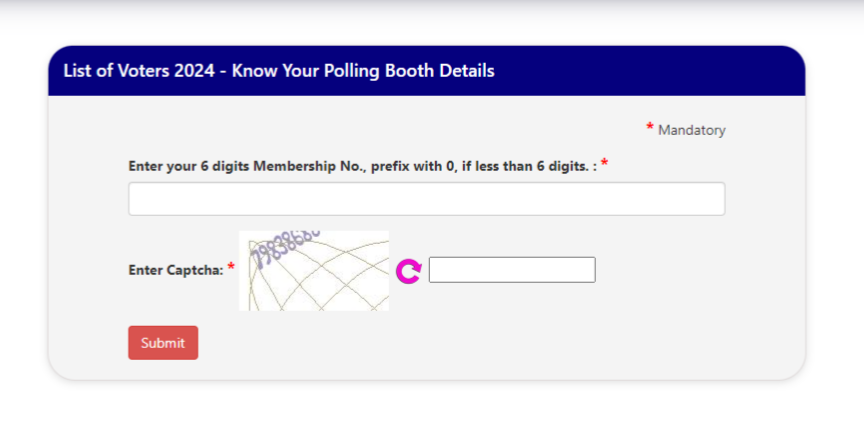864x442 pixels.
Task: Click the List of Voters 2024 heading
Action: [279, 71]
